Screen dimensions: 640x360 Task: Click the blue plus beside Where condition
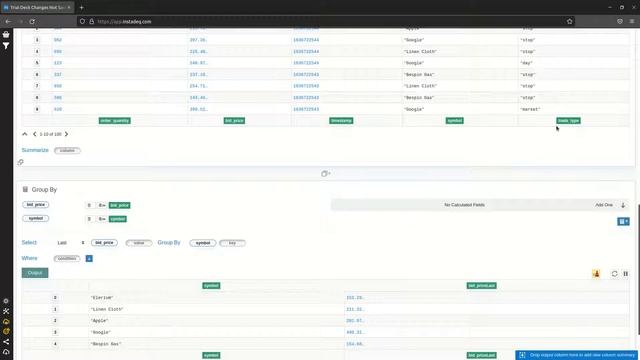point(89,258)
